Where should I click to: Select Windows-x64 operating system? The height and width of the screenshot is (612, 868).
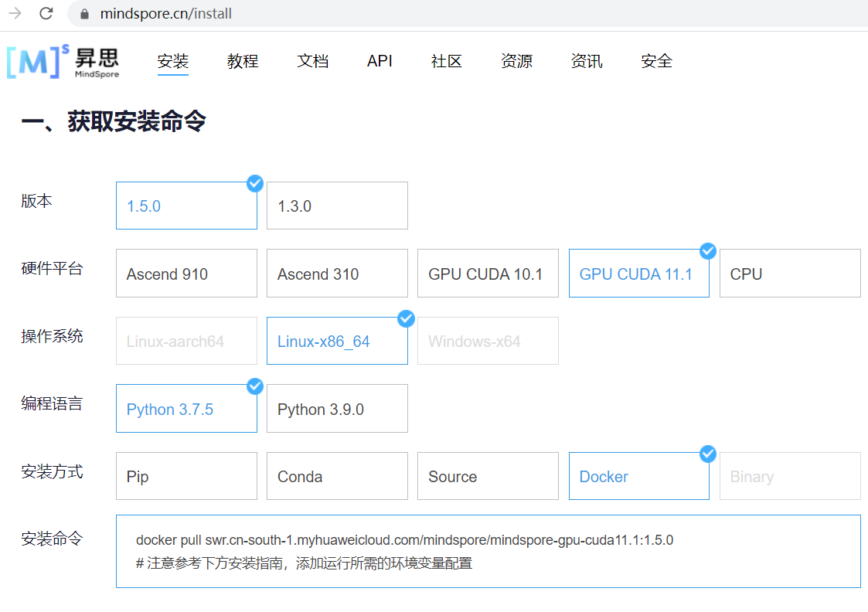click(488, 341)
